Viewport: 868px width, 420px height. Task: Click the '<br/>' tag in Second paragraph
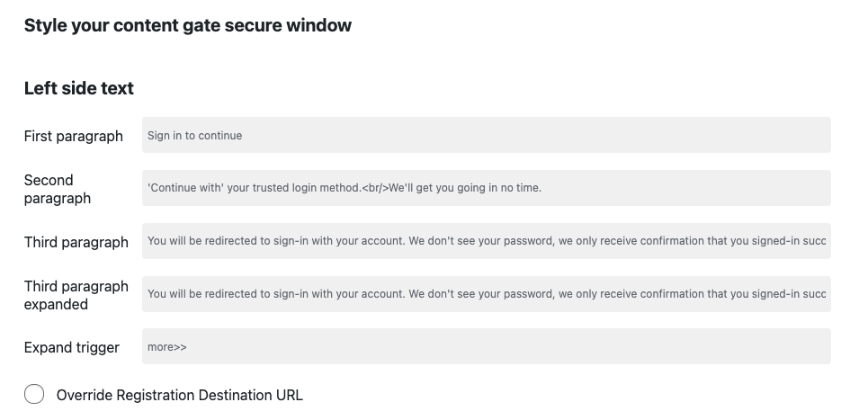(374, 188)
